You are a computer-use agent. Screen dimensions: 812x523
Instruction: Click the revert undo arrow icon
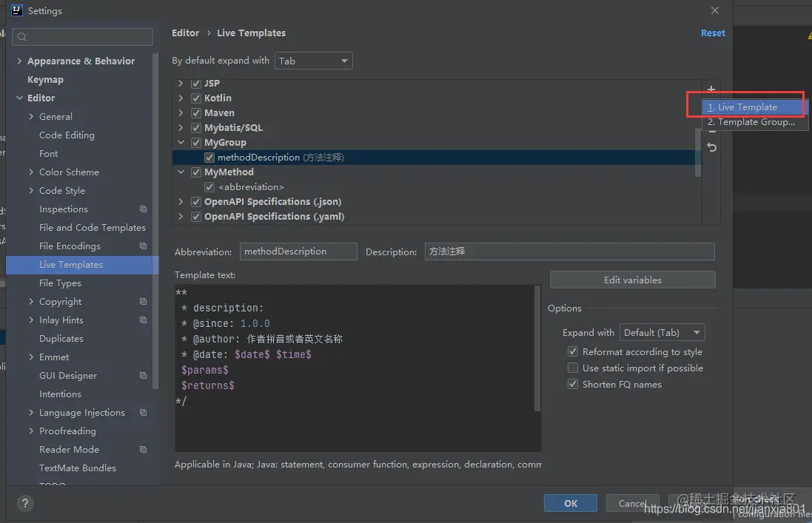pyautogui.click(x=711, y=147)
